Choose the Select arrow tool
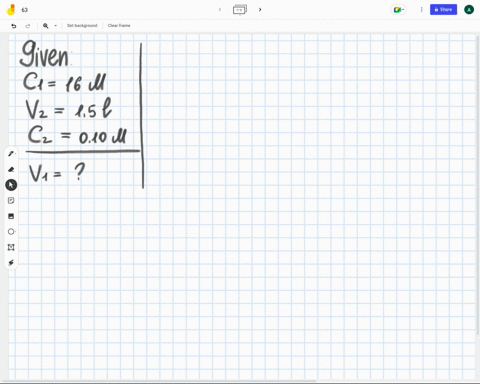Image resolution: width=480 pixels, height=384 pixels. [11, 185]
